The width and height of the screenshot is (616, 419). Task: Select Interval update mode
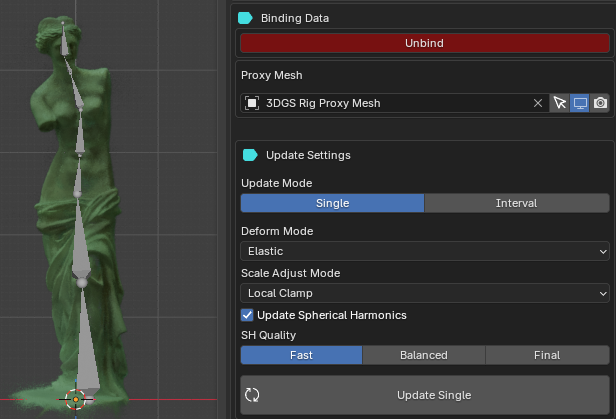(x=517, y=203)
